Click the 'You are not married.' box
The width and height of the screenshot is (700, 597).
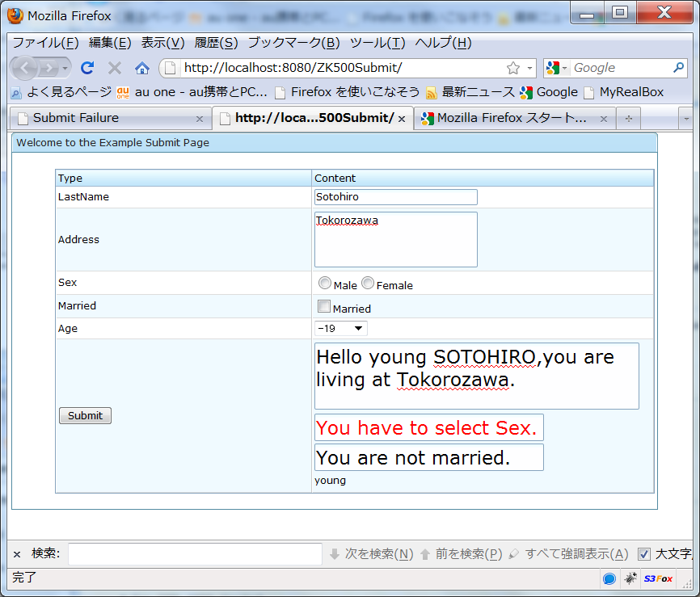pyautogui.click(x=429, y=457)
